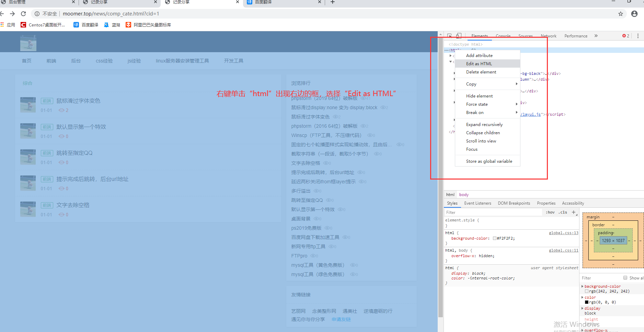Go to the css经验 nav link
The width and height of the screenshot is (644, 332).
pyautogui.click(x=104, y=61)
